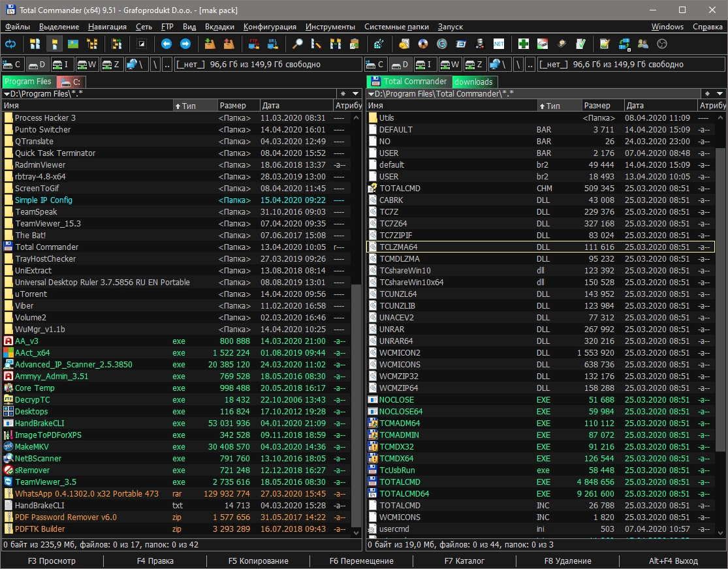Open left panel directory hotlist asterisk button

point(343,94)
